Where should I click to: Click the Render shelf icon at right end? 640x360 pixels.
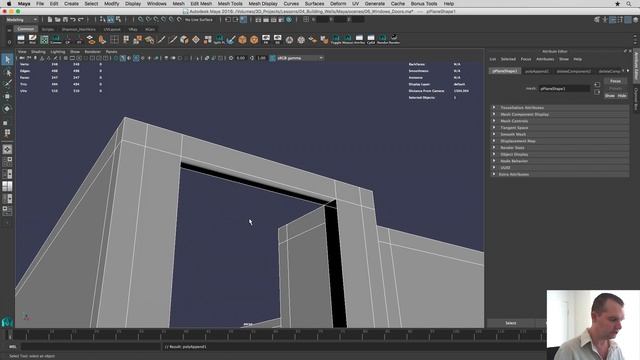point(394,40)
